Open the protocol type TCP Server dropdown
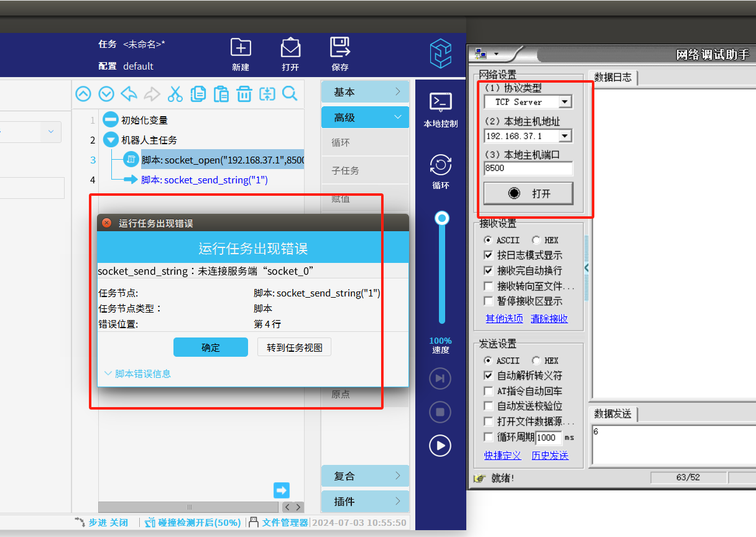Viewport: 756px width, 537px height. point(565,102)
